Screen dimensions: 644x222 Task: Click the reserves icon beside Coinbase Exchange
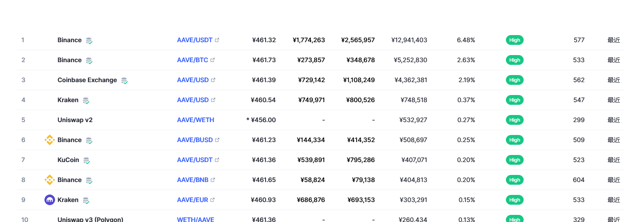[124, 80]
